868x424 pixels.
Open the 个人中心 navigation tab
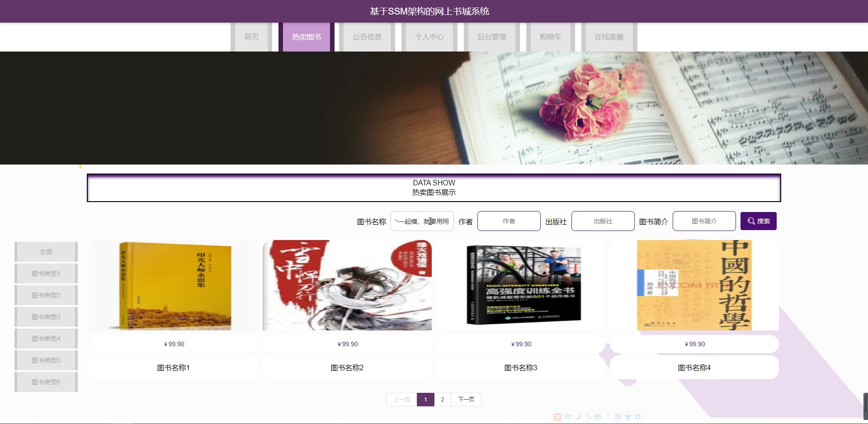429,37
